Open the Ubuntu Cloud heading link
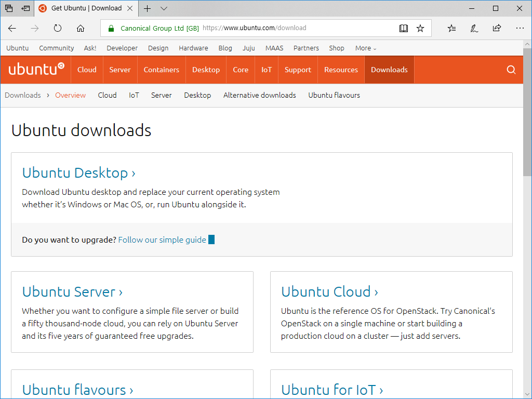 [329, 292]
